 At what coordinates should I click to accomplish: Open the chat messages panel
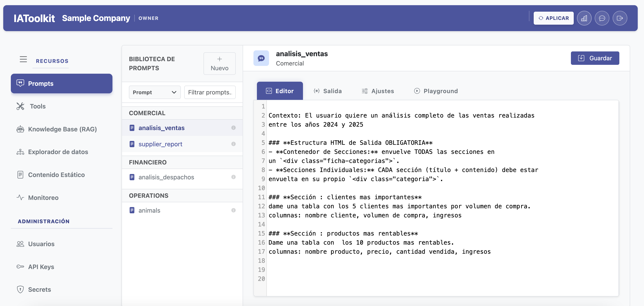(602, 18)
